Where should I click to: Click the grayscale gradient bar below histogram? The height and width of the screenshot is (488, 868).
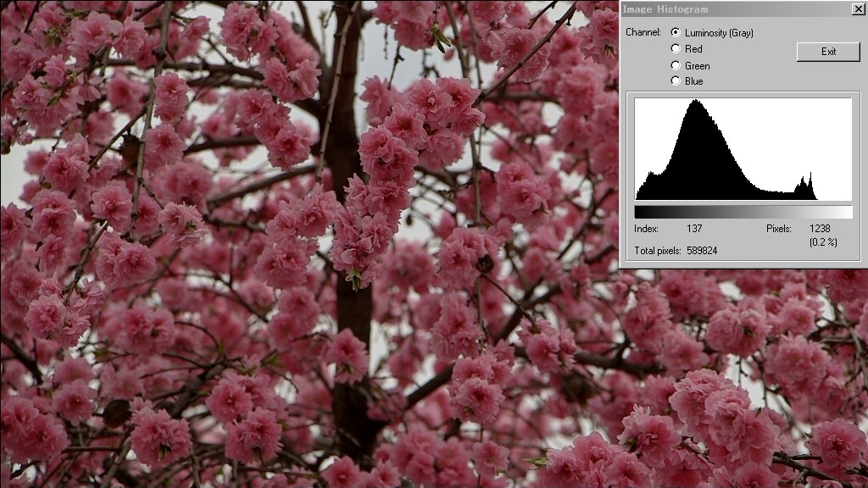click(x=743, y=212)
